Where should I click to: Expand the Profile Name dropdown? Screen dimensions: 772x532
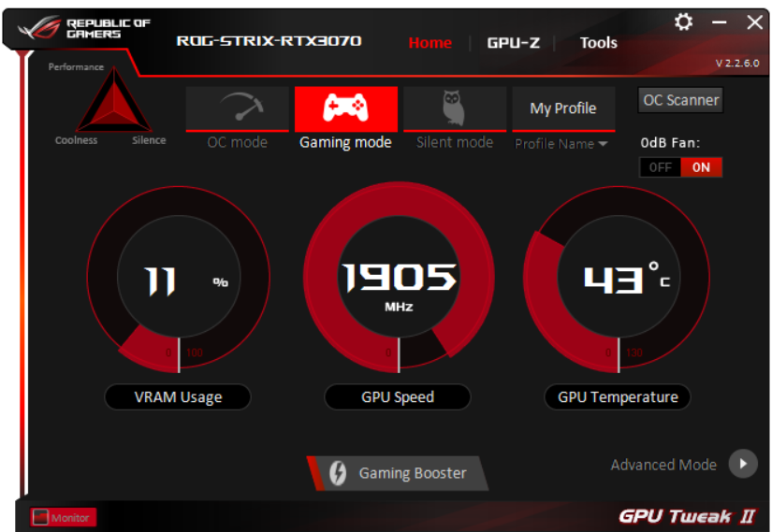click(x=561, y=144)
